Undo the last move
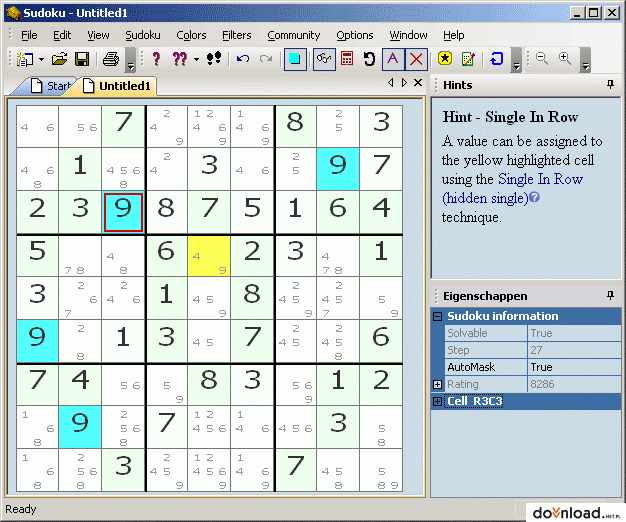The height and width of the screenshot is (522, 626). [243, 59]
